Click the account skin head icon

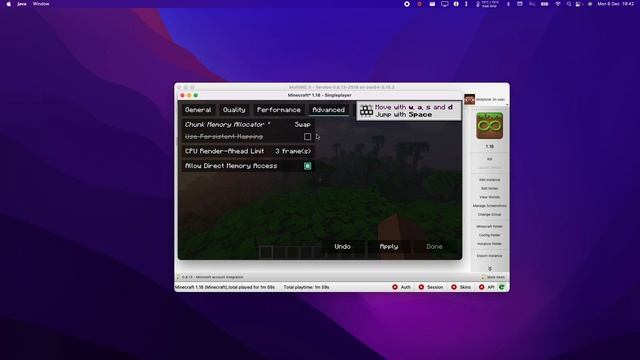click(x=469, y=100)
